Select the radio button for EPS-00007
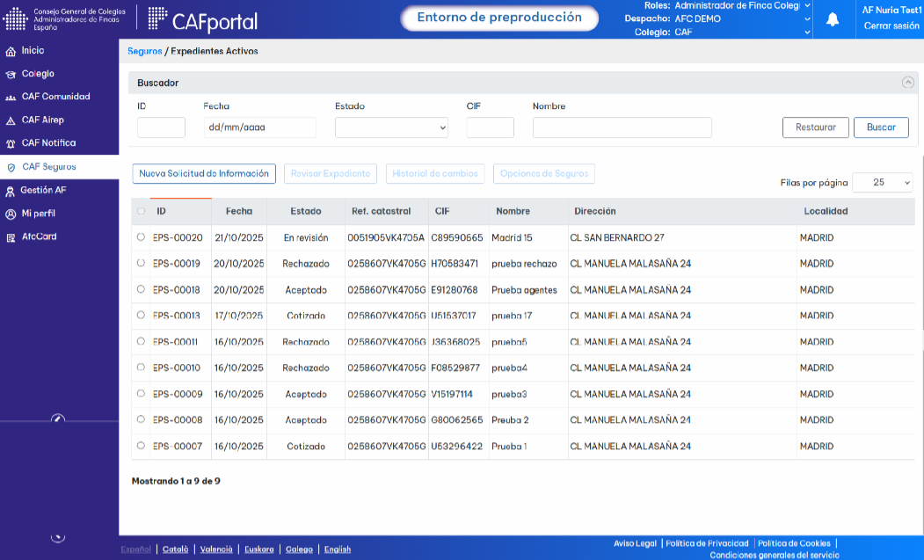 tap(141, 446)
